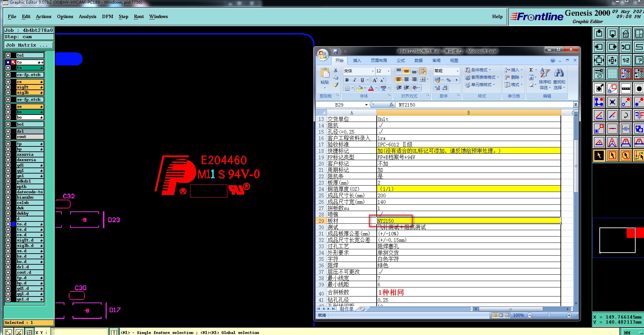Screen dimensions: 644x335
Task: Toggle checkbox for layer biaozhu
Action: click(x=8, y=197)
